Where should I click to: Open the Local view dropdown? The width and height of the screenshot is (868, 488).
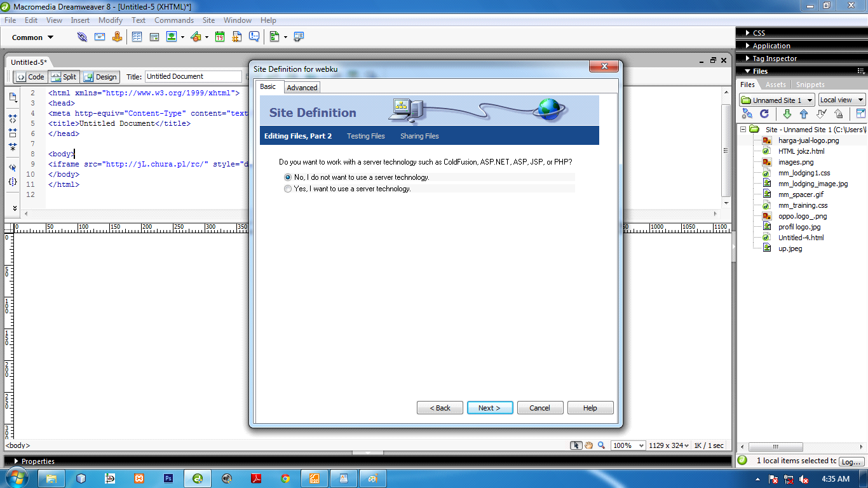tap(841, 100)
